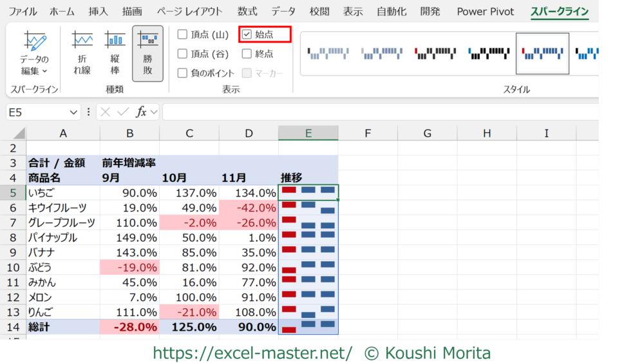Click the row 14 header
Image resolution: width=644 pixels, height=363 pixels.
tap(12, 327)
